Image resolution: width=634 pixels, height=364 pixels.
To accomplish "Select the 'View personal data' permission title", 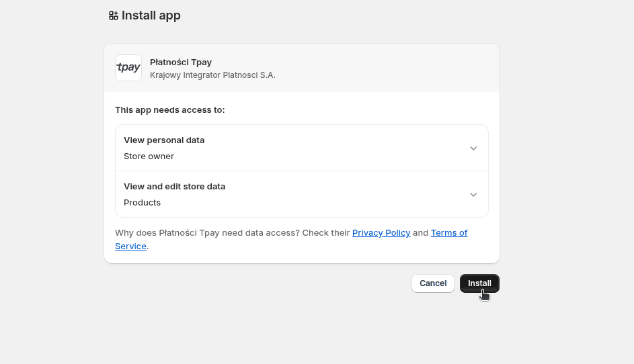I will [164, 140].
